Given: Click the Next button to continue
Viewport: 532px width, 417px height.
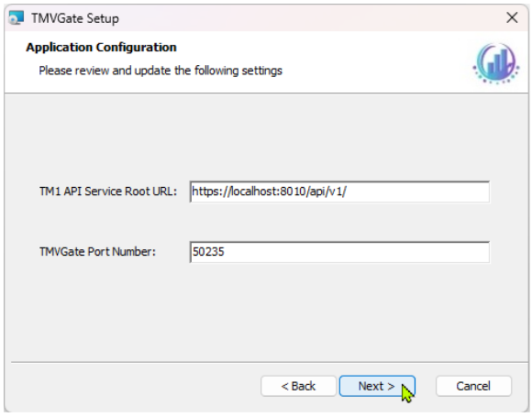Looking at the screenshot, I should pos(377,386).
